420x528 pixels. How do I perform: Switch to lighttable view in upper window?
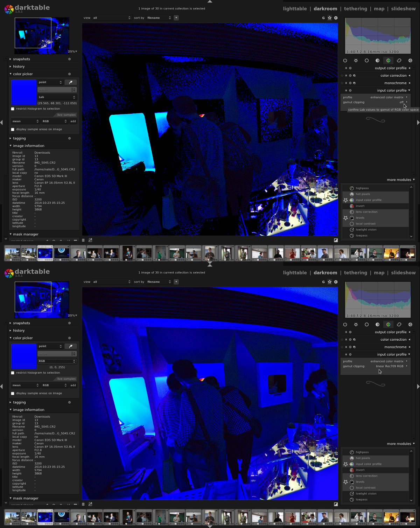[x=295, y=9]
